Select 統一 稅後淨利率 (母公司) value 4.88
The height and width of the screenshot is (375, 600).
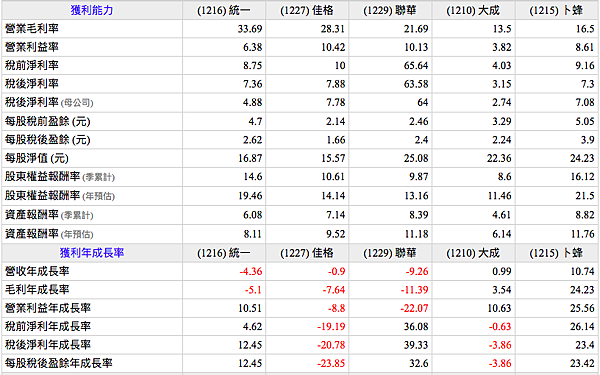tap(253, 102)
